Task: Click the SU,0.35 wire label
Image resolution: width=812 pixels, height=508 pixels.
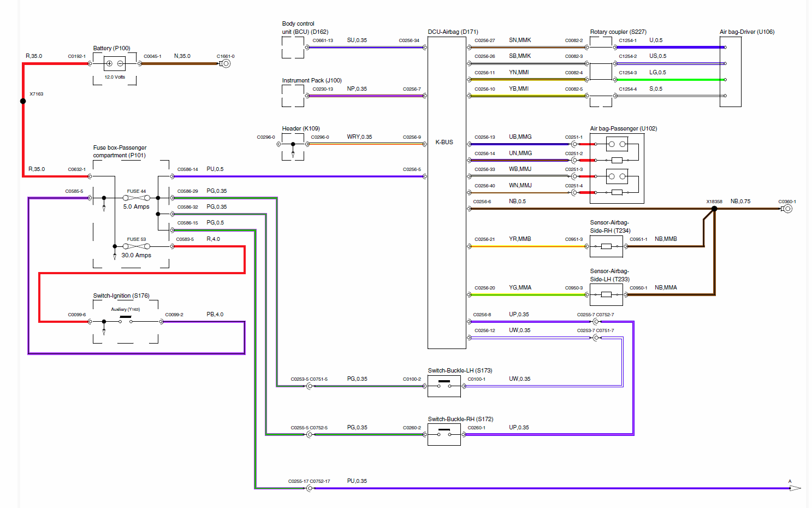Action: click(357, 40)
